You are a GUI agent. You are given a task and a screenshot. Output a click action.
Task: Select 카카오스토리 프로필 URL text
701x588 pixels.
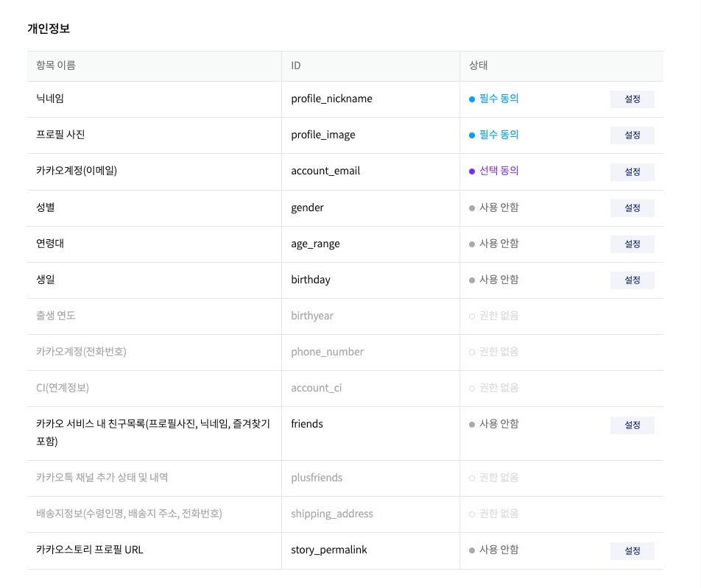(x=90, y=550)
